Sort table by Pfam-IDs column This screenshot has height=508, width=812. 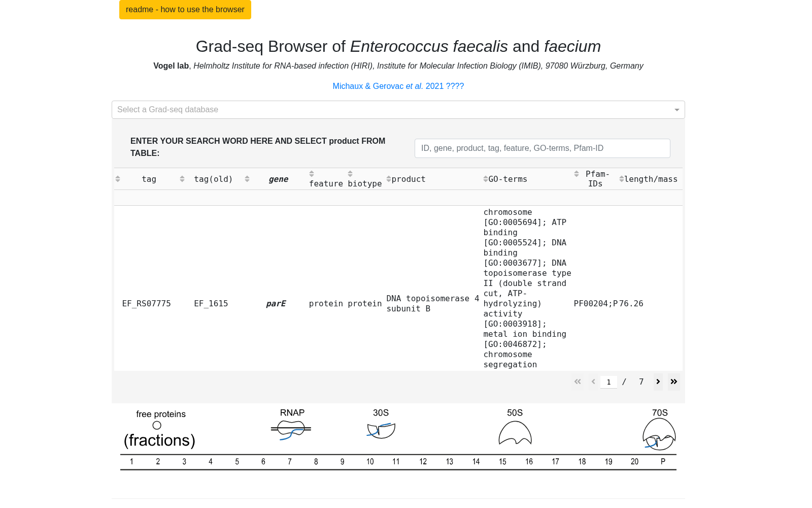pos(577,174)
